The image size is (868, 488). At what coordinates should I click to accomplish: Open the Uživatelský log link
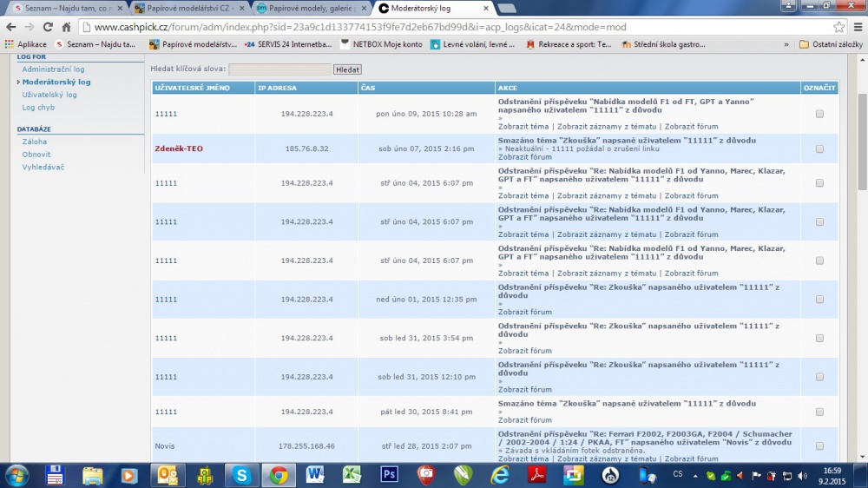click(x=49, y=95)
